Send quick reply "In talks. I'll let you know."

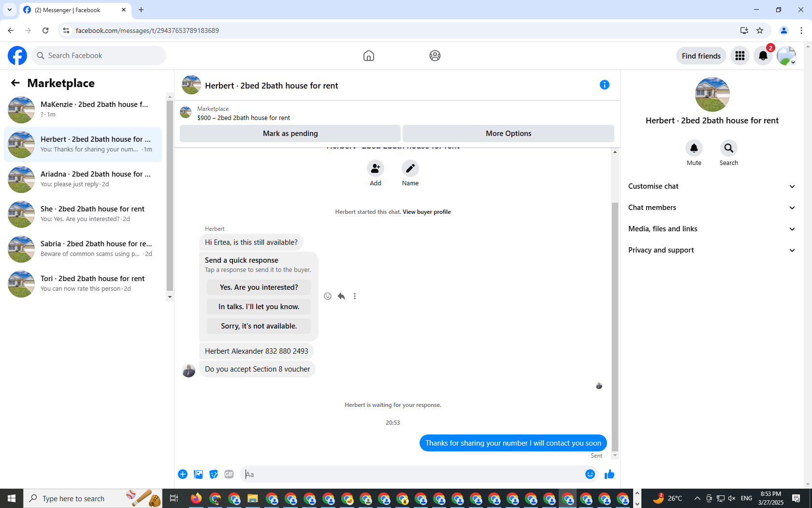click(259, 307)
